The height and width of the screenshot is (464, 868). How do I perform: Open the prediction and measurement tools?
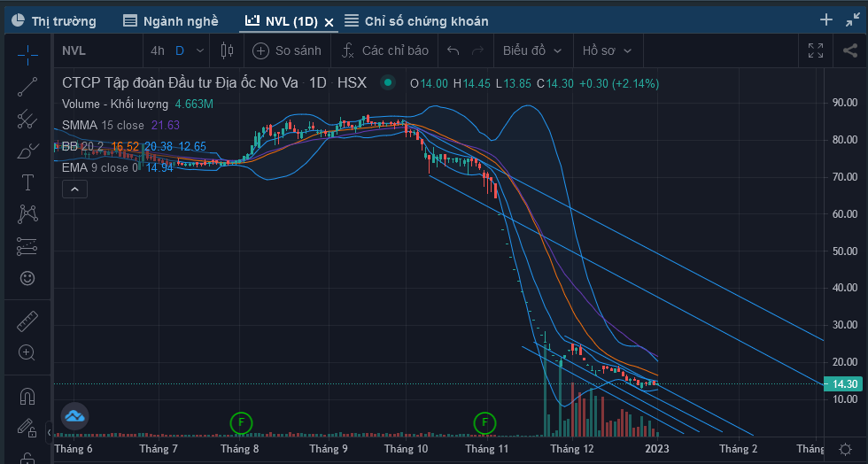(27, 246)
